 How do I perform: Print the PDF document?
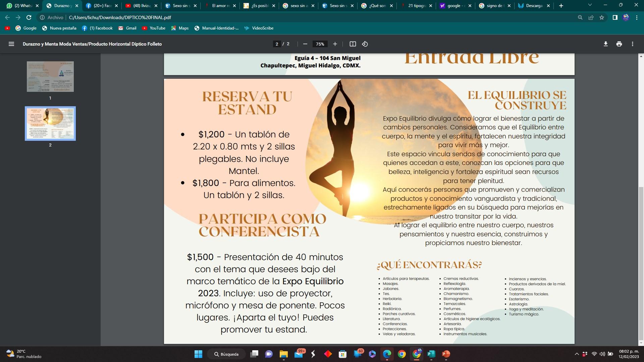pyautogui.click(x=619, y=44)
